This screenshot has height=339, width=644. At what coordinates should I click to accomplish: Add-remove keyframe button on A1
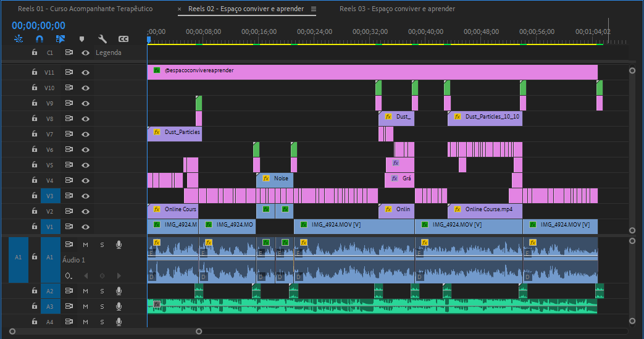[x=102, y=276]
